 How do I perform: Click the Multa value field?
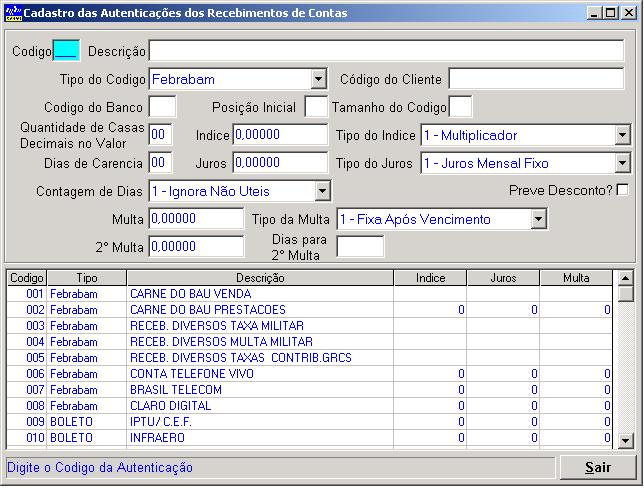point(196,219)
